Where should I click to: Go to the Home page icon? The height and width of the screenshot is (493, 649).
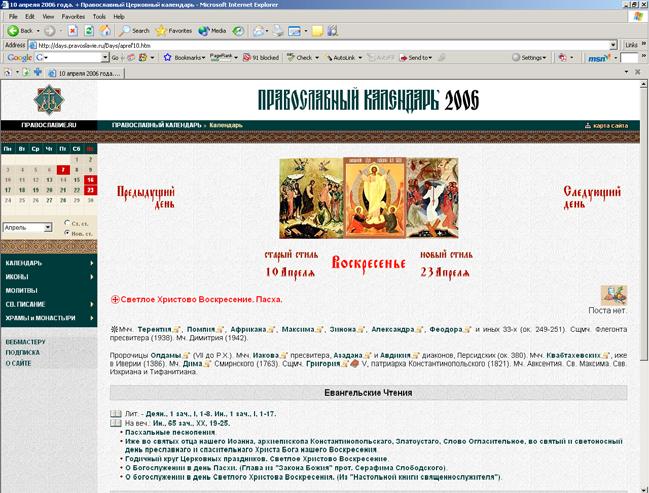[105, 31]
